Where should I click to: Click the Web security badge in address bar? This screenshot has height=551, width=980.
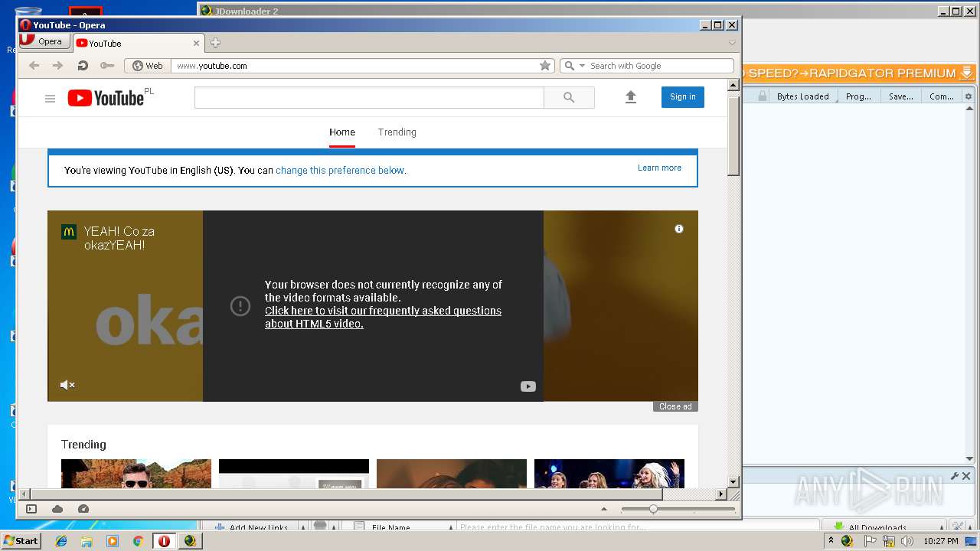pyautogui.click(x=148, y=66)
